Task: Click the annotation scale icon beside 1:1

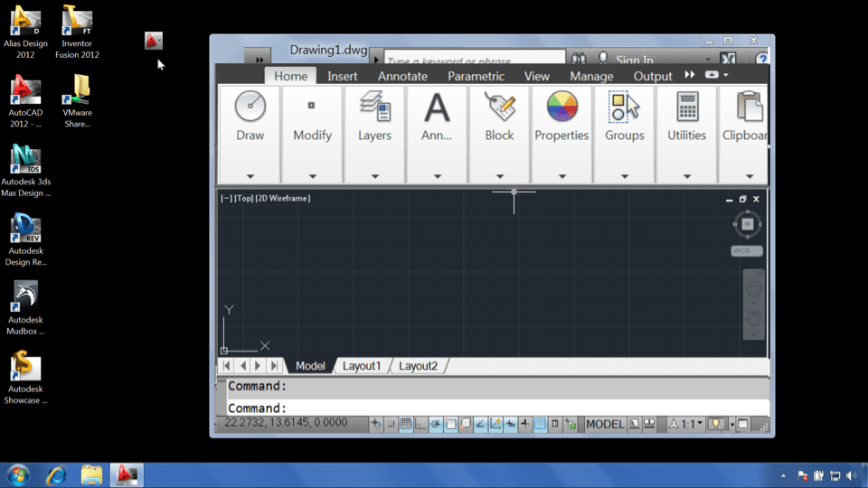Action: tap(674, 425)
